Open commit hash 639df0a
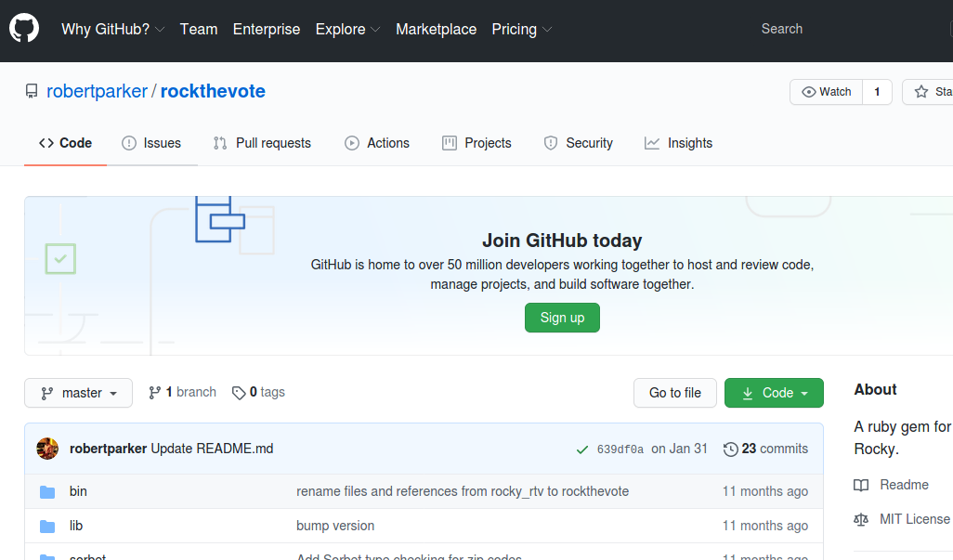Viewport: 953px width, 560px height. 620,449
